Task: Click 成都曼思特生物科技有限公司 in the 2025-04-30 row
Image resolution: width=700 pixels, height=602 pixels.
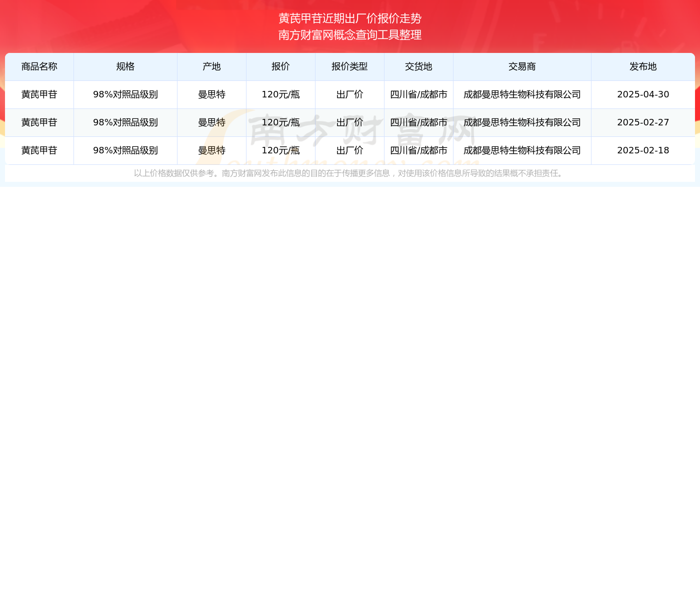Action: tap(522, 94)
